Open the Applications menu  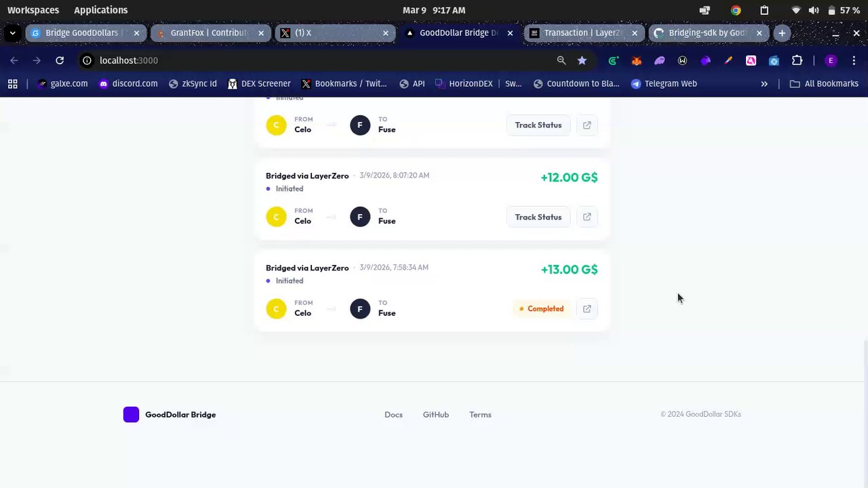pos(100,10)
